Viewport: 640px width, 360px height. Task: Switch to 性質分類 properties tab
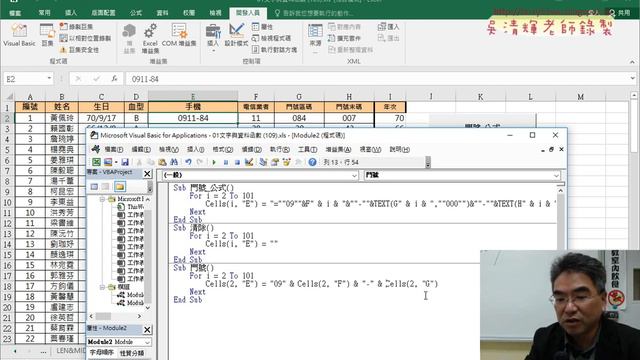pyautogui.click(x=132, y=353)
